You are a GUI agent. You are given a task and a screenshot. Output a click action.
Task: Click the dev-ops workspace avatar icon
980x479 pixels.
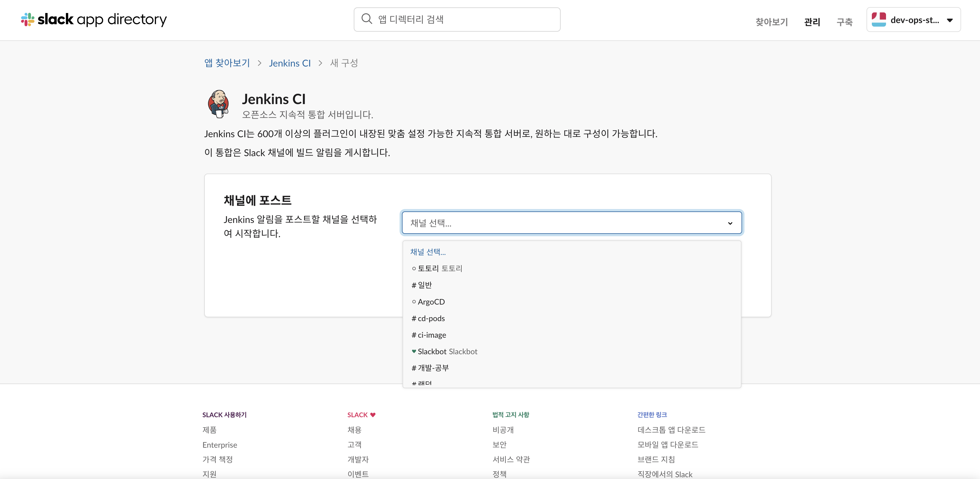(878, 20)
